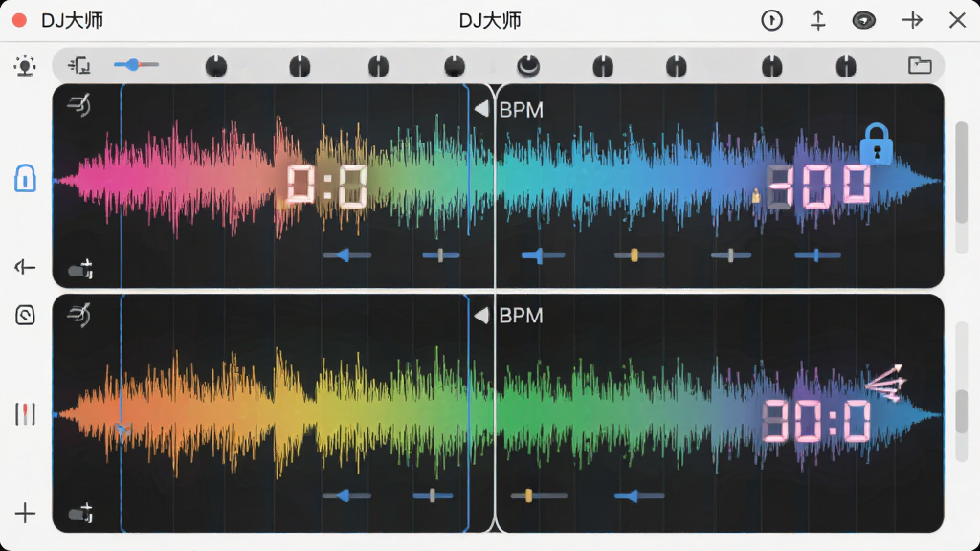The height and width of the screenshot is (551, 980).
Task: Close the DJ大师 window with the X
Action: (957, 21)
